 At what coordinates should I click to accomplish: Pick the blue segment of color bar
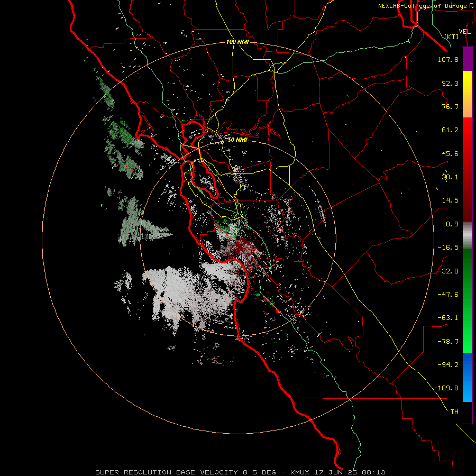point(467,377)
